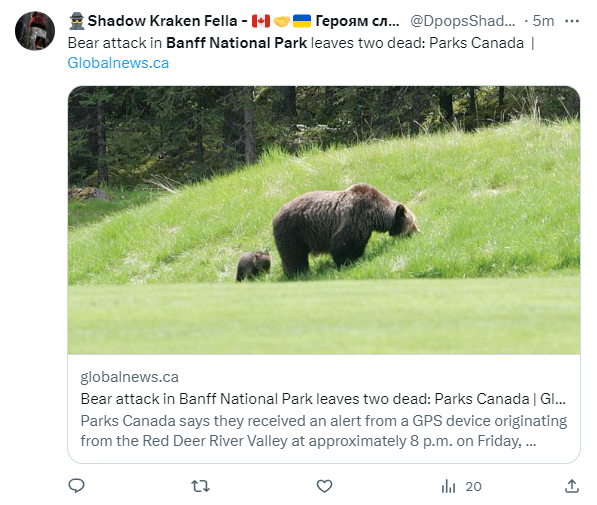Image resolution: width=597 pixels, height=505 pixels.
Task: Open the Shadow Kraken Fella profile avatar
Action: click(x=35, y=31)
